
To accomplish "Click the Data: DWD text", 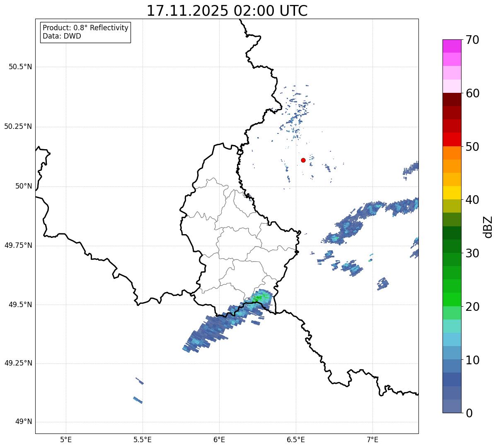I will pos(62,36).
